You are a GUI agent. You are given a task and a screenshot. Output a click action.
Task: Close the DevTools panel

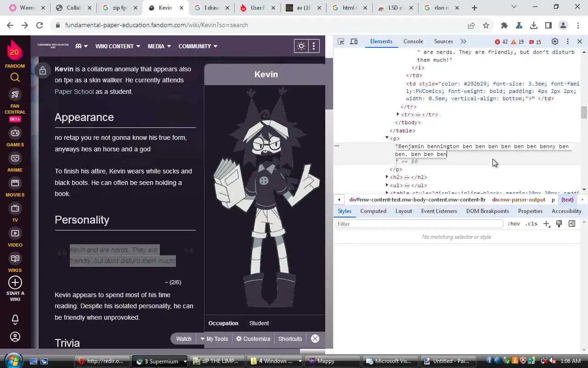tap(580, 41)
